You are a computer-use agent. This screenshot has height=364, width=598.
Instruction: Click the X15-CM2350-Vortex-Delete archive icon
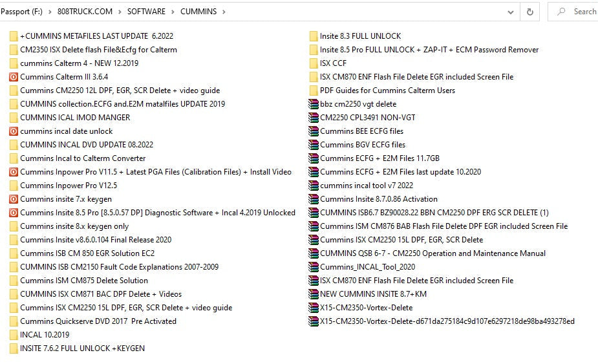314,308
